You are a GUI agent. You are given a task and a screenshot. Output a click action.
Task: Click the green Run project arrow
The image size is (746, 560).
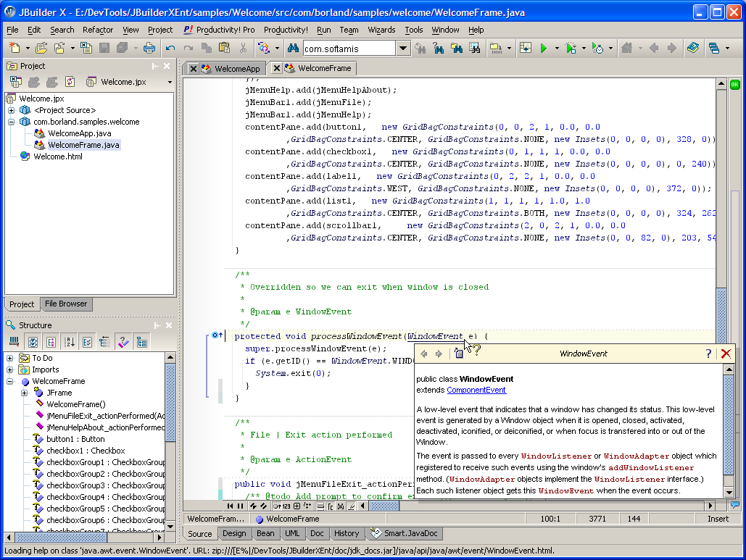(x=543, y=48)
